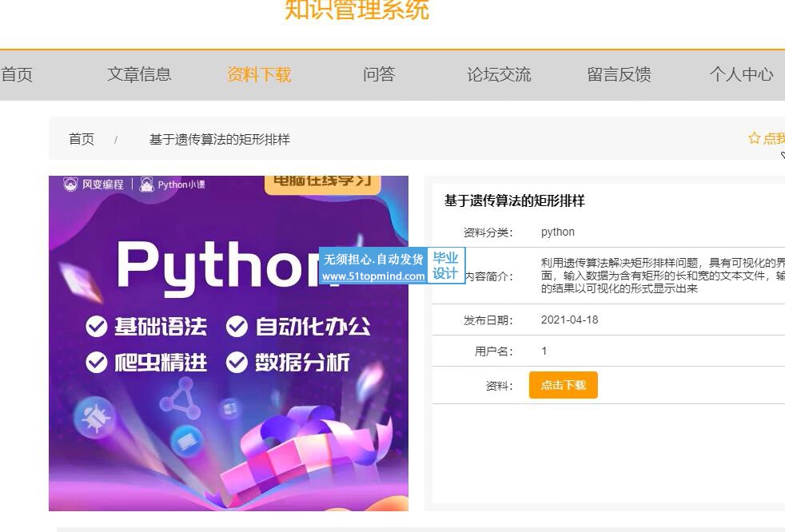
Task: Click the bold heading 基于遗传算法的矩形排样
Action: 515,200
